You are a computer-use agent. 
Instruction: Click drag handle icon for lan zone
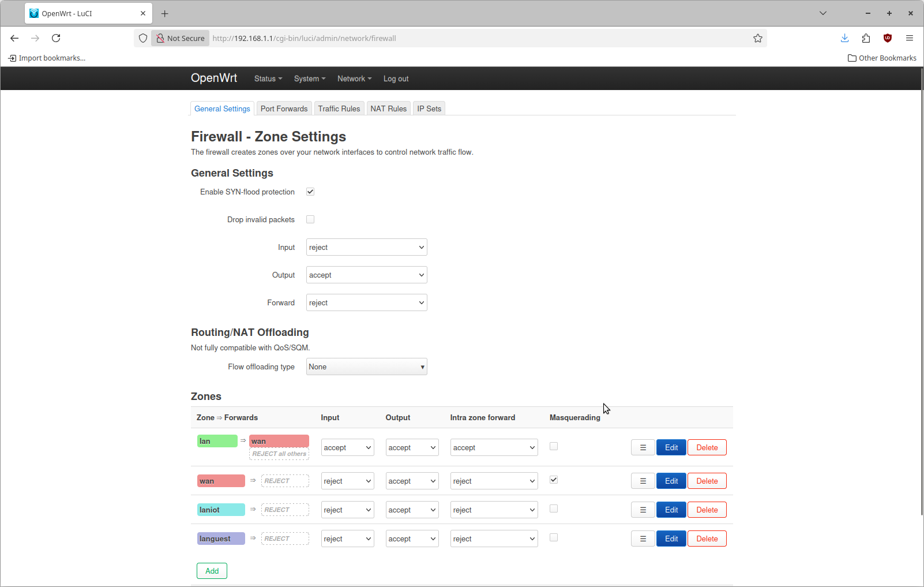click(x=643, y=447)
